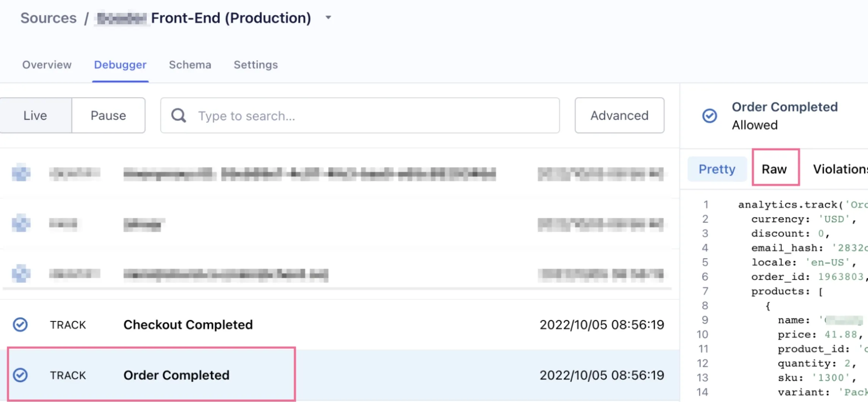Click the Front-End (Production) source title

tap(231, 18)
